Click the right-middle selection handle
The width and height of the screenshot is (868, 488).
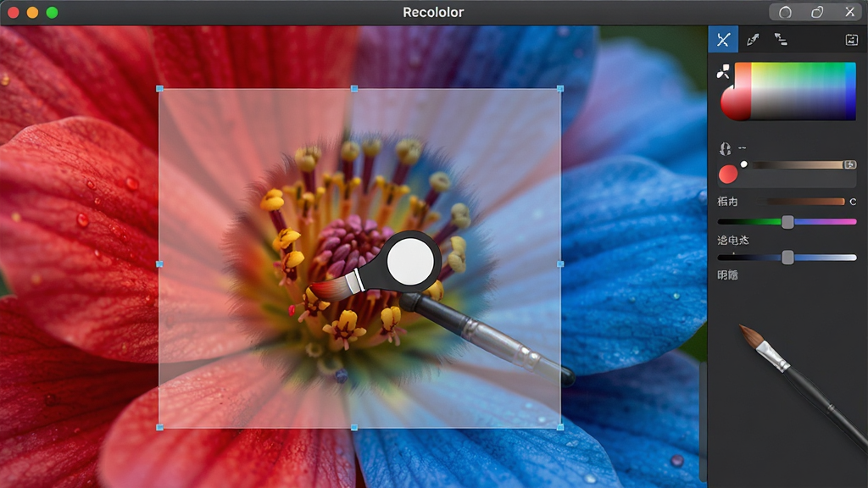560,264
